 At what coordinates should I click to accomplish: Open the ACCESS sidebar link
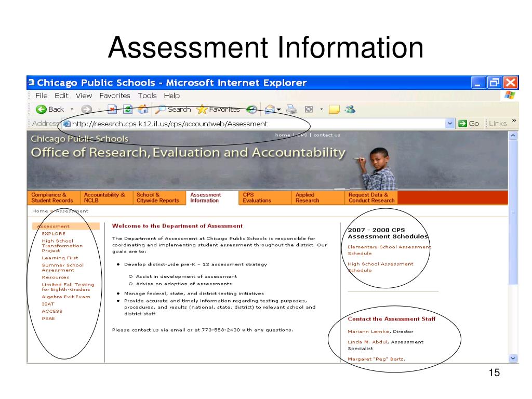[52, 311]
